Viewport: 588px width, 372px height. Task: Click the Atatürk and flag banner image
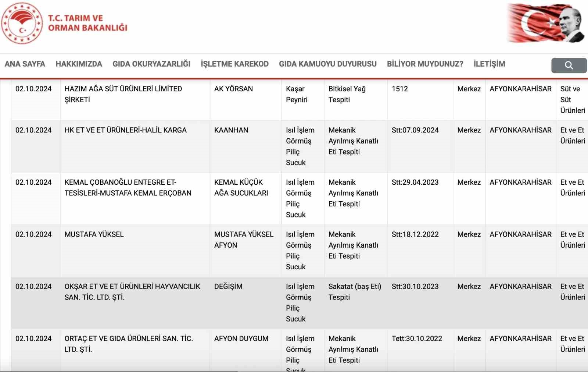click(x=546, y=23)
